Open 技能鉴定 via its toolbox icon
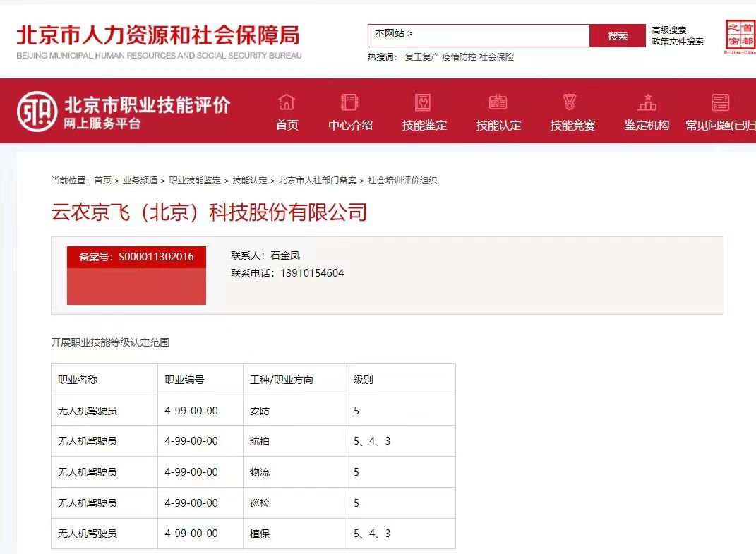The image size is (756, 554). (424, 102)
